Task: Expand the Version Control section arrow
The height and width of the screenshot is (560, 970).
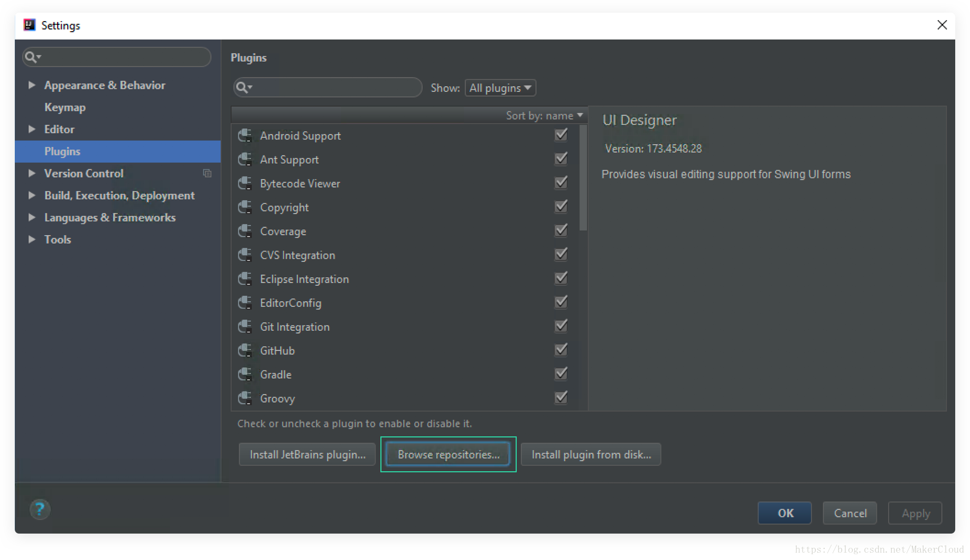Action: pyautogui.click(x=32, y=173)
